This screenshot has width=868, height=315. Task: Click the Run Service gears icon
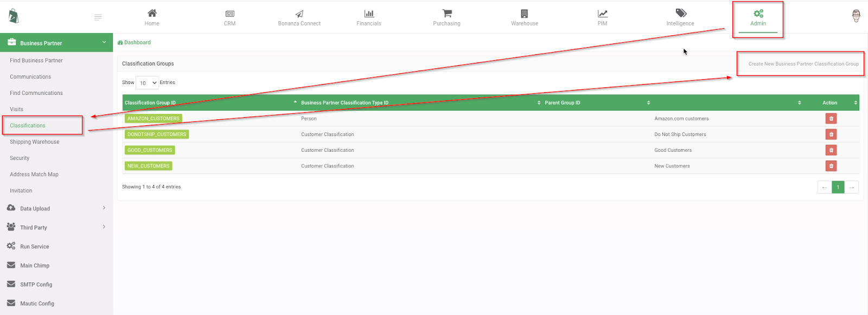(11, 246)
